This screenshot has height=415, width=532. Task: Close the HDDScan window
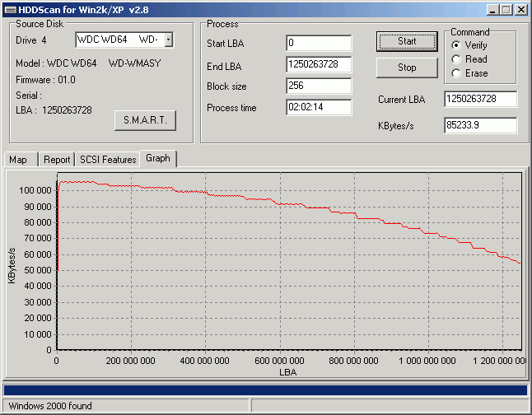pyautogui.click(x=521, y=10)
